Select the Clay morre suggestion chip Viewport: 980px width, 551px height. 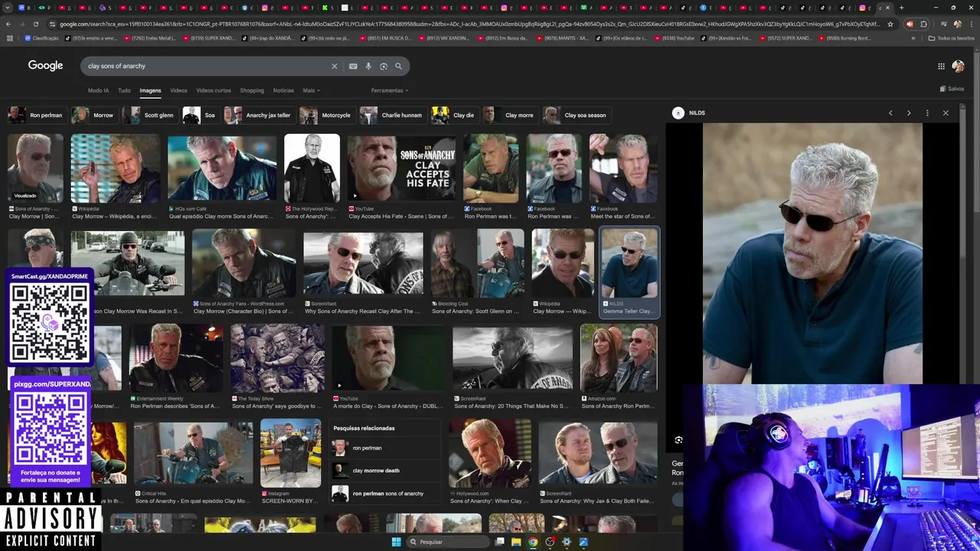509,115
